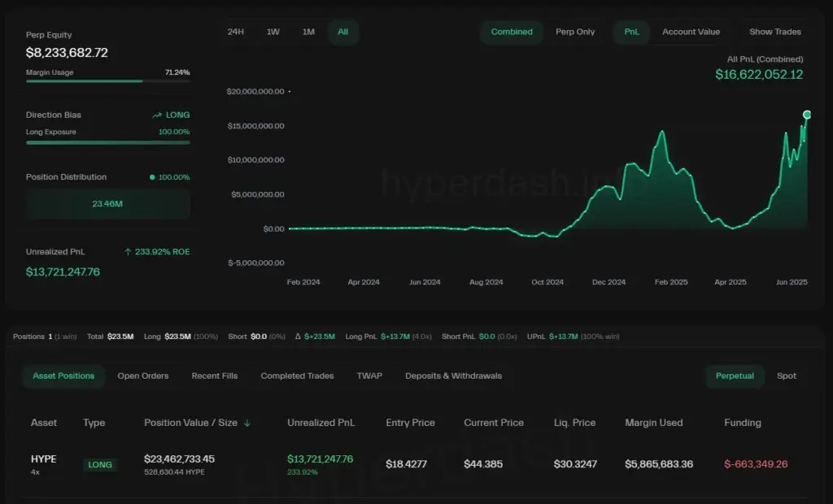Show the Combined view

click(x=512, y=32)
